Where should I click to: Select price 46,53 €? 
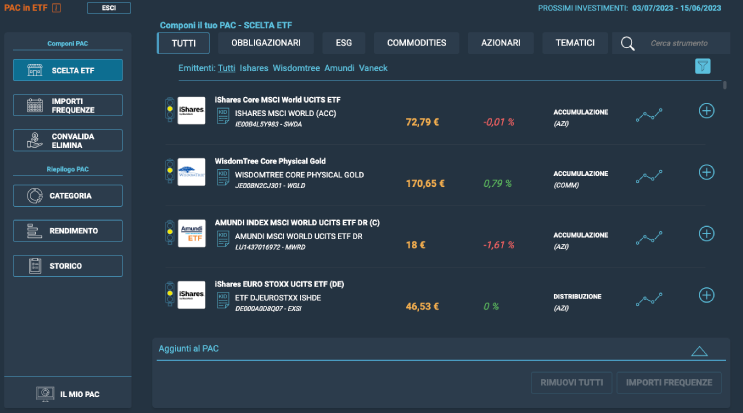(422, 306)
